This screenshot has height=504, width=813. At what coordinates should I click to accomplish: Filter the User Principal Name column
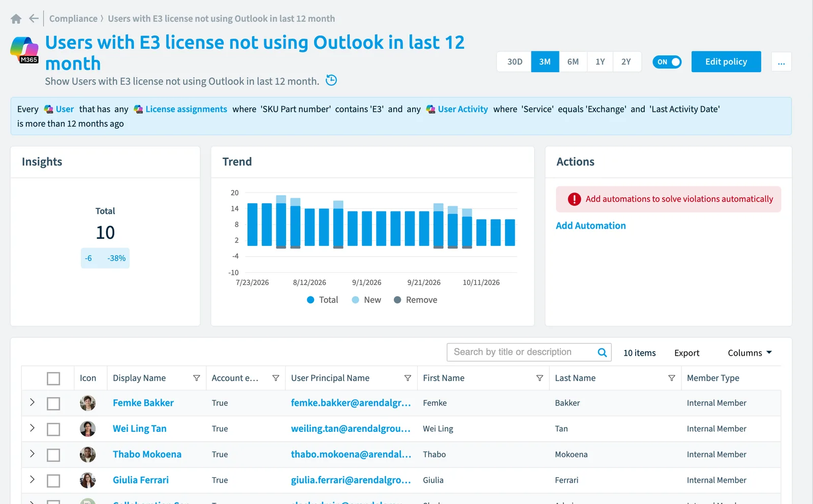pos(408,378)
